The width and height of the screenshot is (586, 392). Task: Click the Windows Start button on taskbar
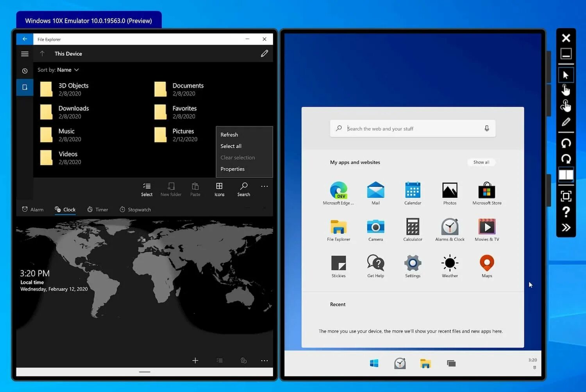tap(374, 363)
